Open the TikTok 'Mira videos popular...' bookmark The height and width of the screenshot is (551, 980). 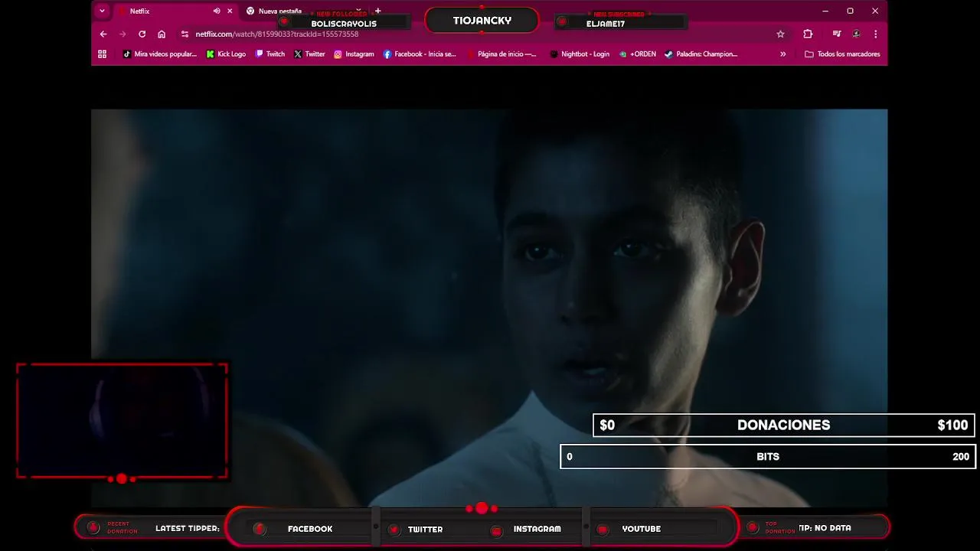(x=160, y=54)
